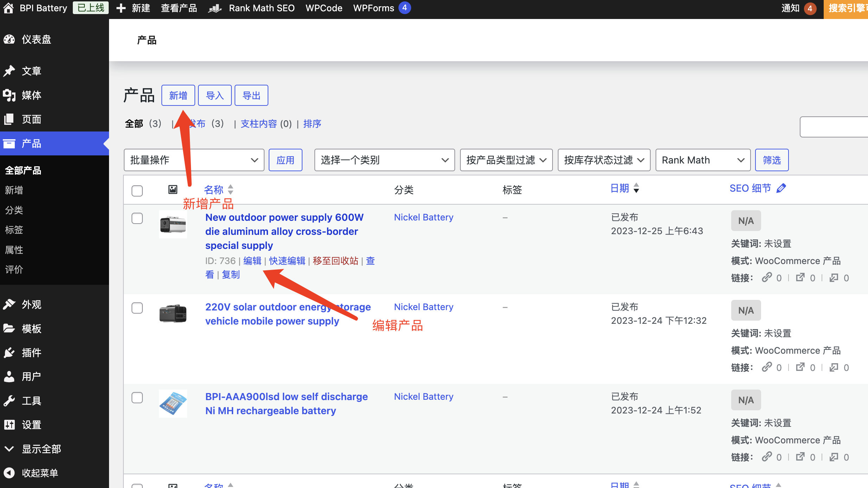Click the 设置 sliders icon
The width and height of the screenshot is (868, 488).
coord(9,425)
